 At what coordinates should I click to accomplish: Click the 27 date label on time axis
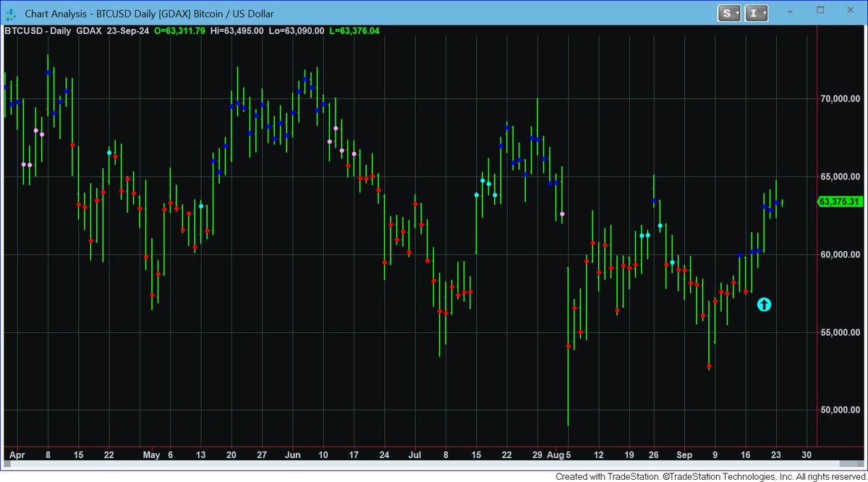pos(262,455)
